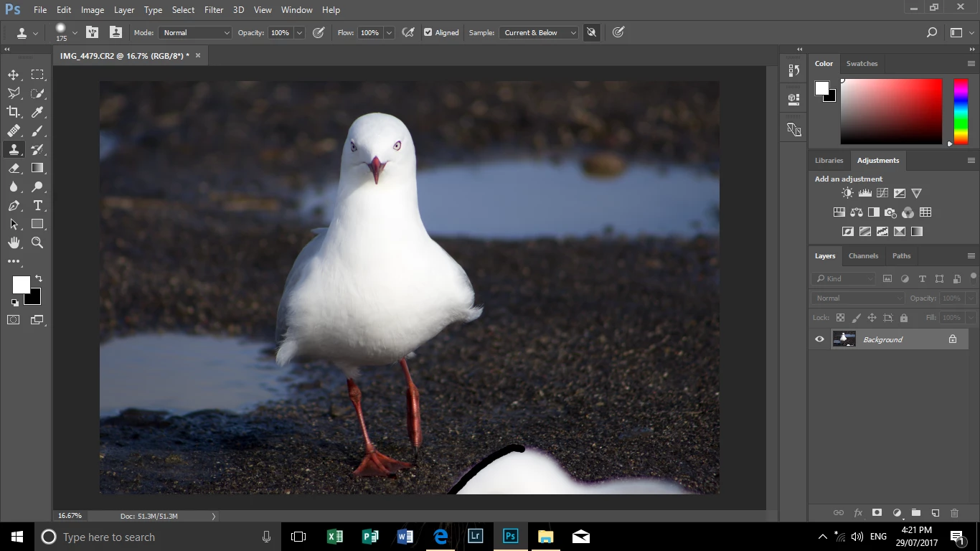Screen dimensions: 980x551
Task: Select the Zoom tool in toolbar
Action: tap(37, 242)
